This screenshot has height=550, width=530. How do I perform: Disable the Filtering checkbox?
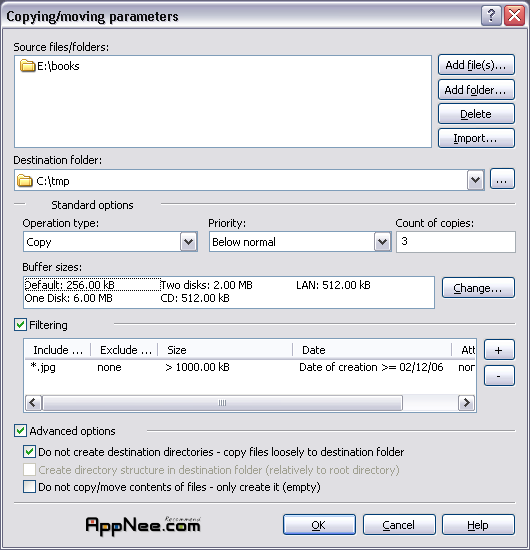click(x=20, y=325)
